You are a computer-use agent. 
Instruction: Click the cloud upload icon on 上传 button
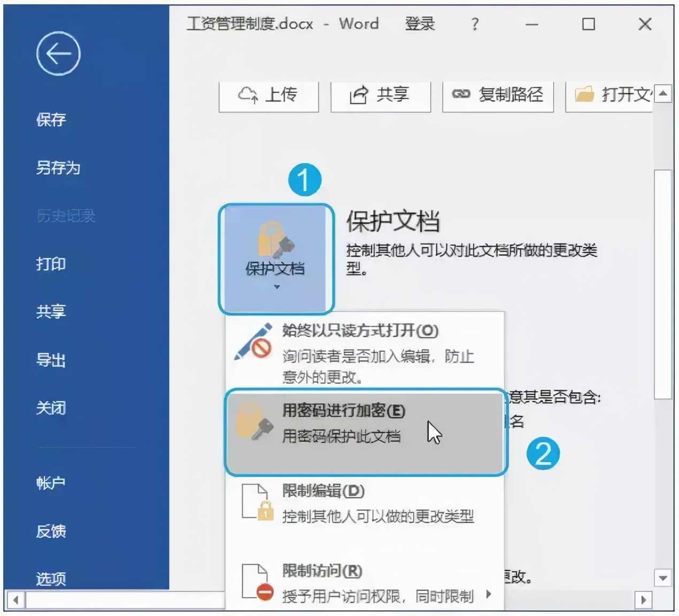click(x=248, y=95)
